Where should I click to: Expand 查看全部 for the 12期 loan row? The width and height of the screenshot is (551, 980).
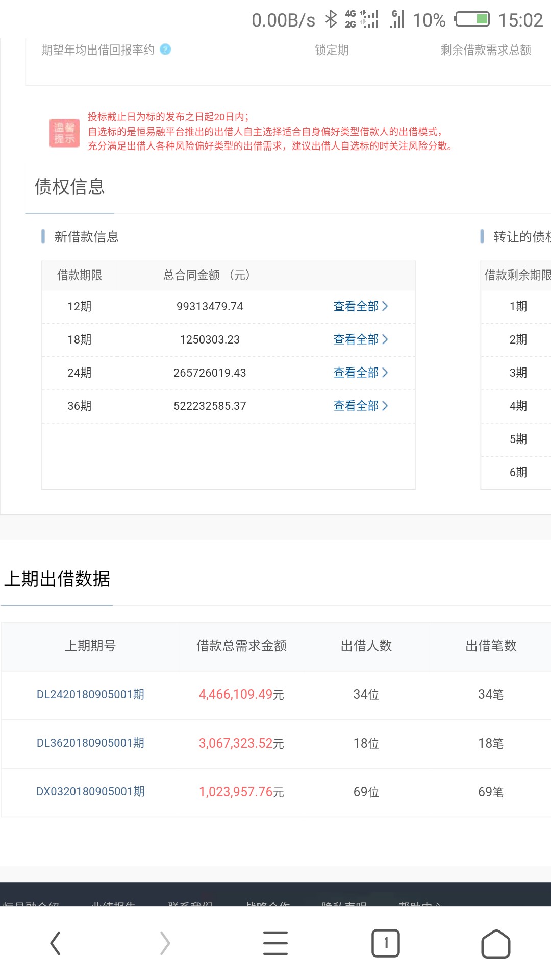point(360,306)
